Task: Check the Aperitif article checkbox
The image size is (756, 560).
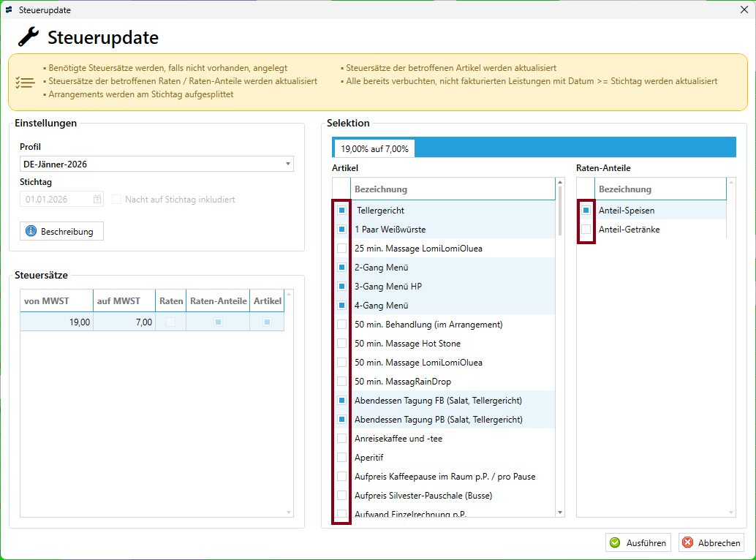Action: [341, 458]
